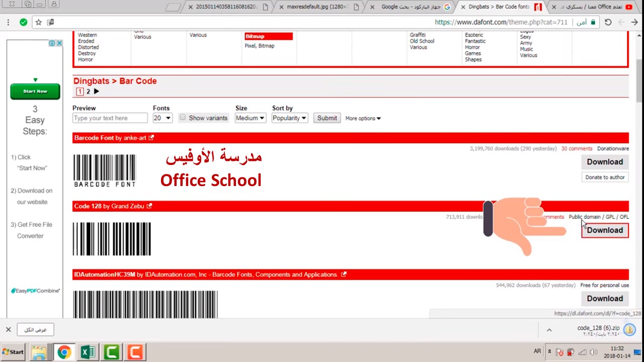The image size is (644, 362).
Task: Open the green Camtasia taskbar icon
Action: tap(111, 352)
